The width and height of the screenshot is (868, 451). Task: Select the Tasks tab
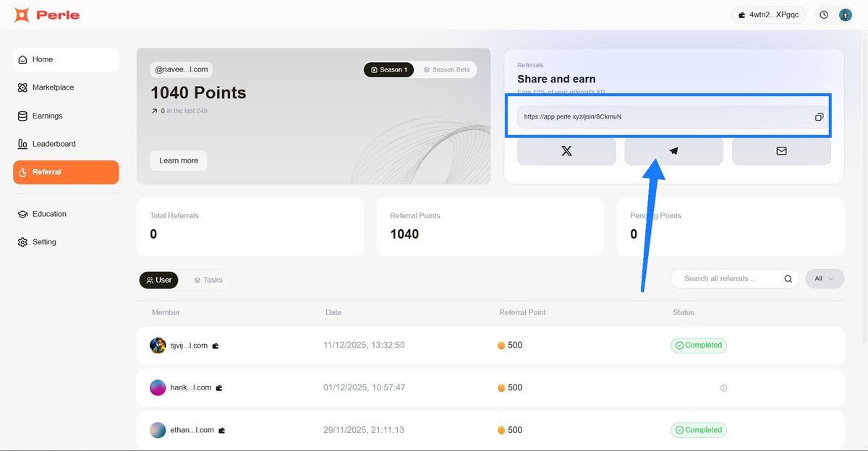click(208, 280)
